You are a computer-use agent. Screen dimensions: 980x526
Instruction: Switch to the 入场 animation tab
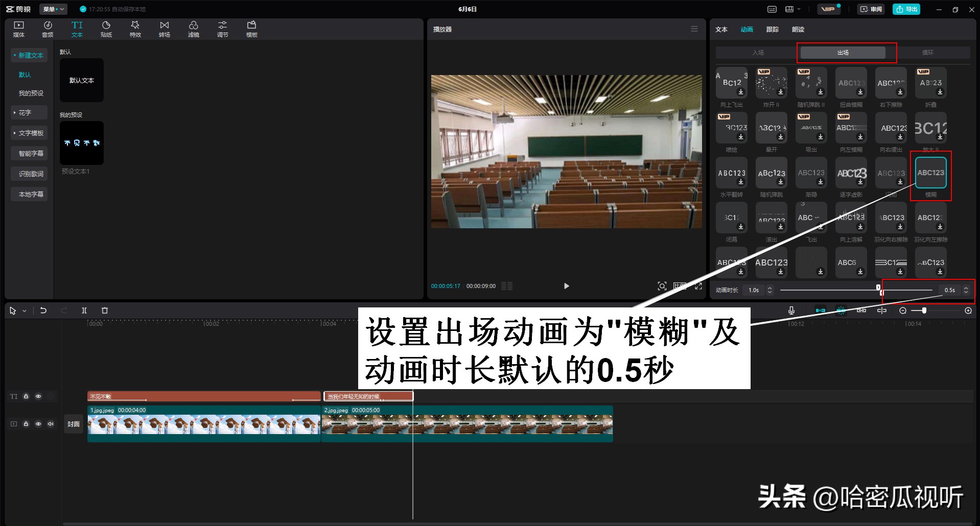pos(758,52)
